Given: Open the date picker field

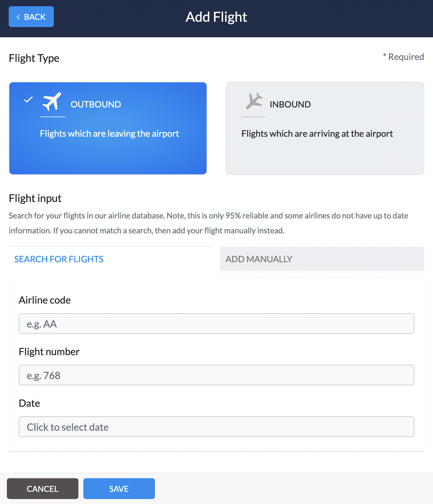Looking at the screenshot, I should 216,427.
